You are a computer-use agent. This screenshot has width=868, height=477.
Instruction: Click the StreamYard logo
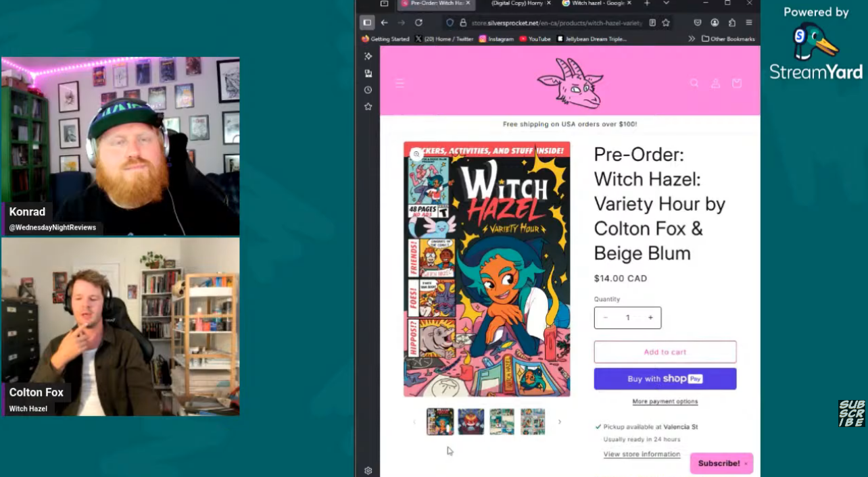tap(816, 52)
